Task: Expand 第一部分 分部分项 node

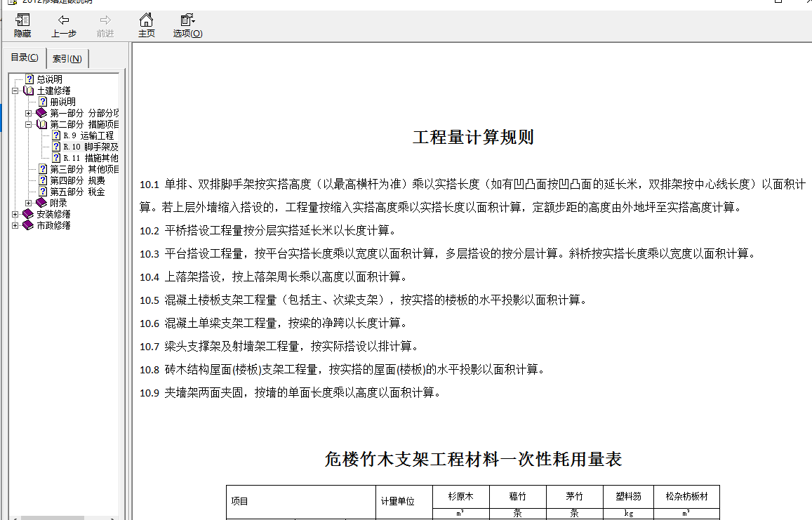Action: pos(29,113)
